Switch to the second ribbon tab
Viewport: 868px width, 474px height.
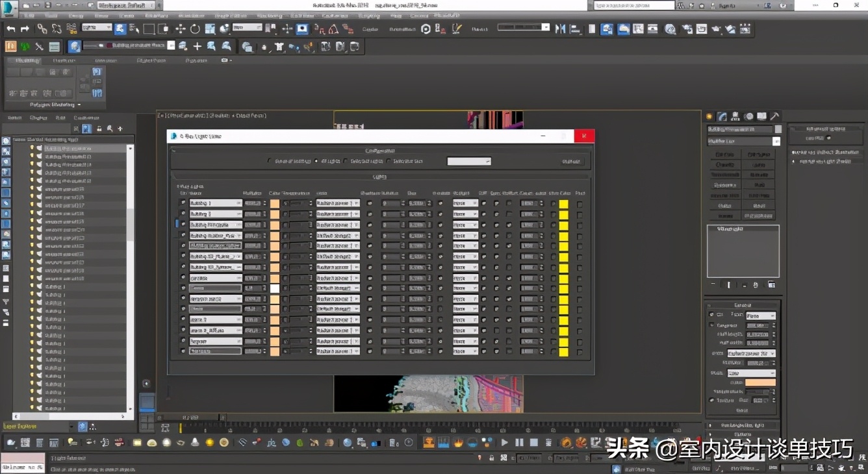click(x=63, y=60)
